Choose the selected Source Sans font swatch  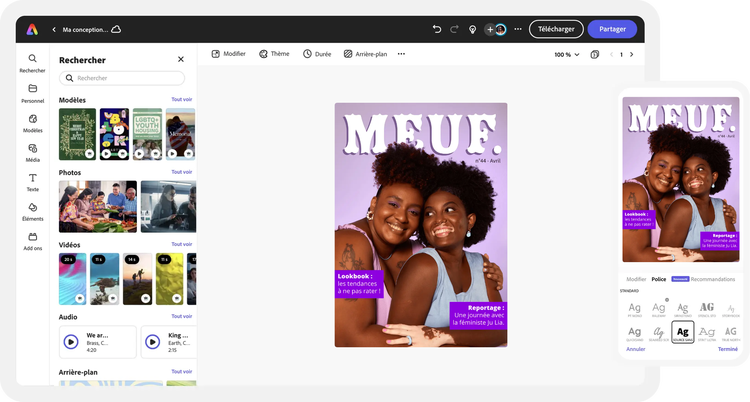point(683,332)
